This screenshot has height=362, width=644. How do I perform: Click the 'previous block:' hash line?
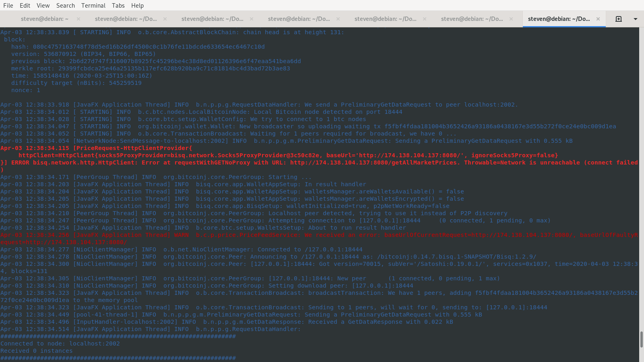pos(156,61)
